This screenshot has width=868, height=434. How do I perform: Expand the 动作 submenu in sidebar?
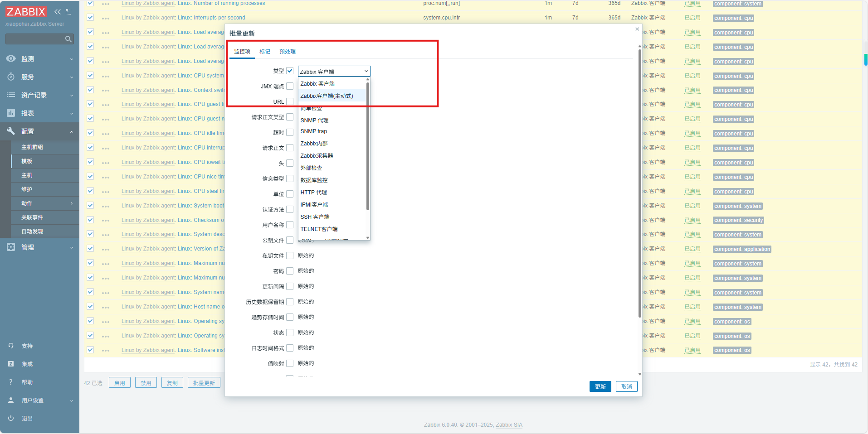[x=27, y=203]
